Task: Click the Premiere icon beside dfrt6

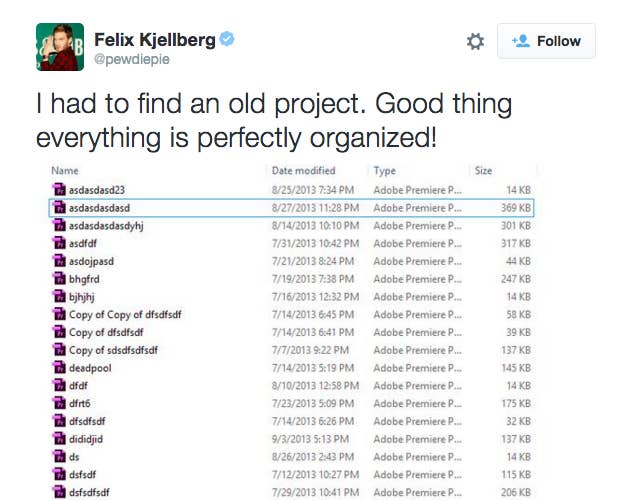Action: (58, 404)
